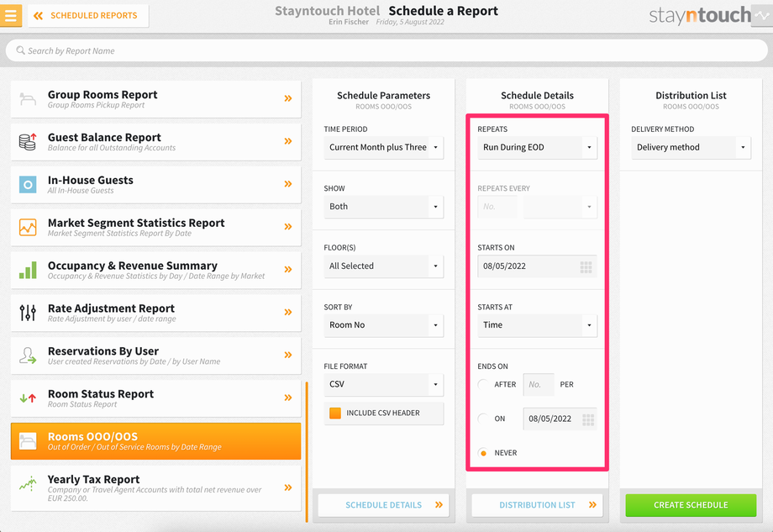
Task: Open the Starts On calendar grid icon
Action: click(586, 266)
